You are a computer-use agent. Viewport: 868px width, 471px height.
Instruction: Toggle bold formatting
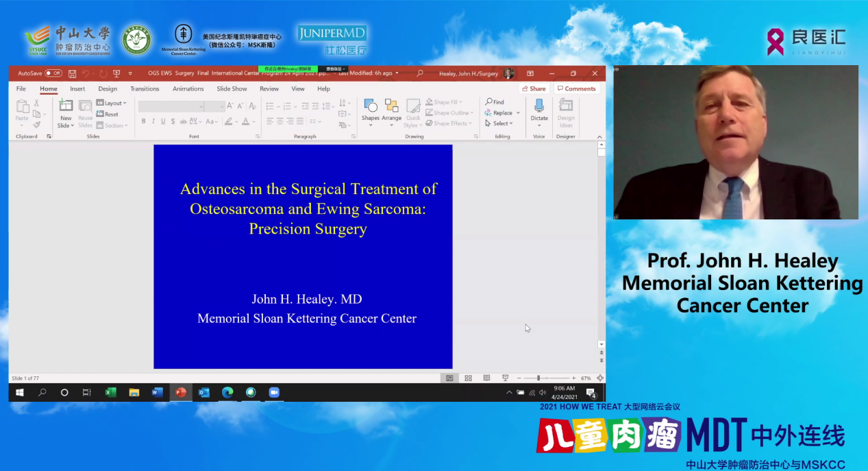pyautogui.click(x=143, y=121)
